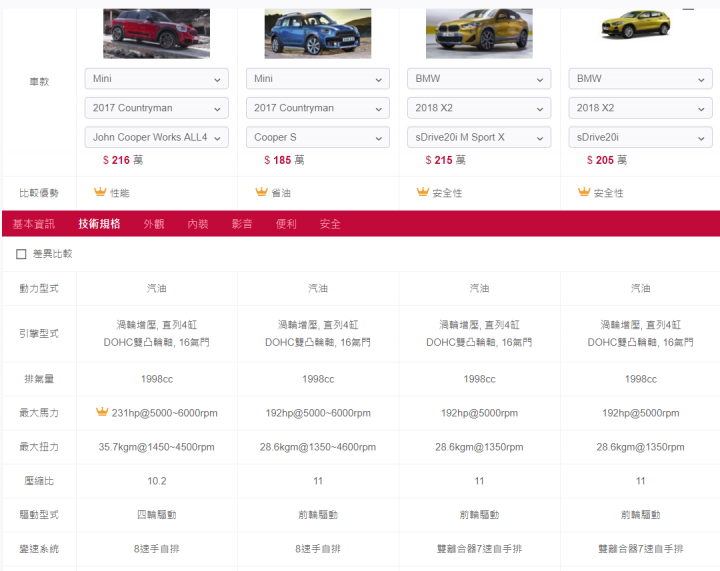Click the 驅動型式 row label

click(39, 515)
